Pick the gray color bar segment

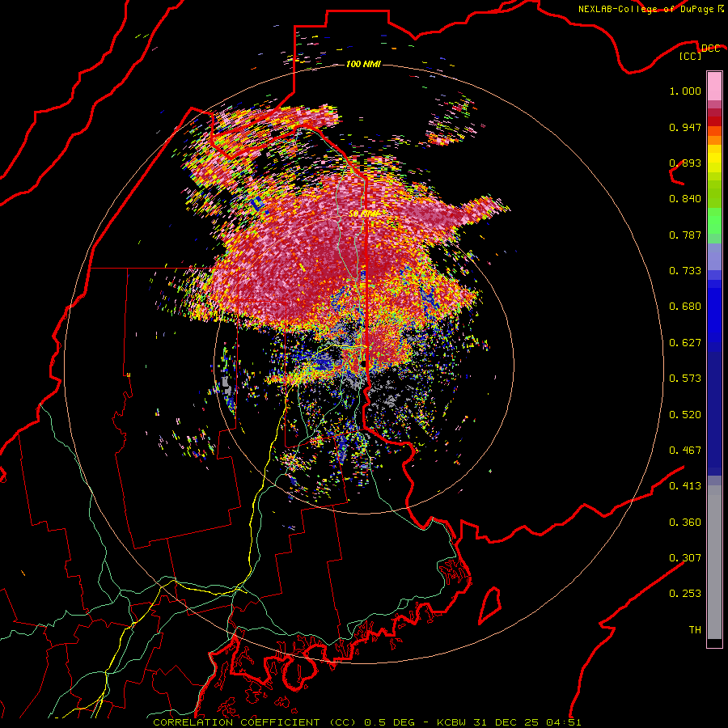pos(714,562)
